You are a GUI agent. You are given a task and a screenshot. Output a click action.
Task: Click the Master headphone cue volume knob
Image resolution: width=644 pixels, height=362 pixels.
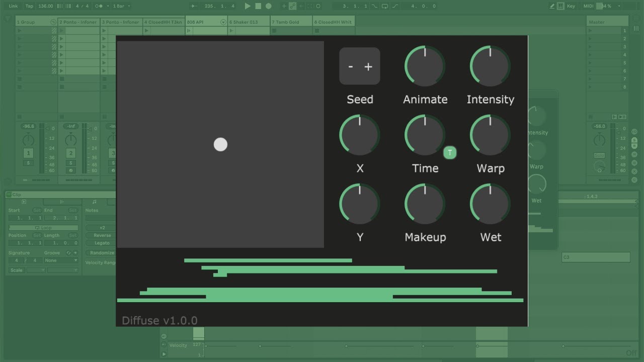point(599,167)
